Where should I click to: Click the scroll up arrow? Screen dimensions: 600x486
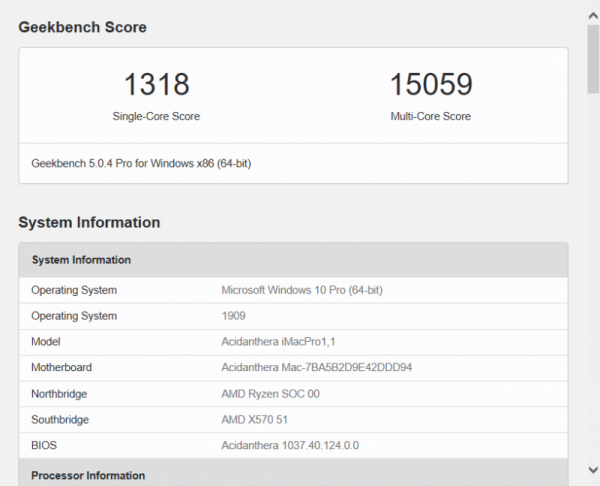(593, 15)
